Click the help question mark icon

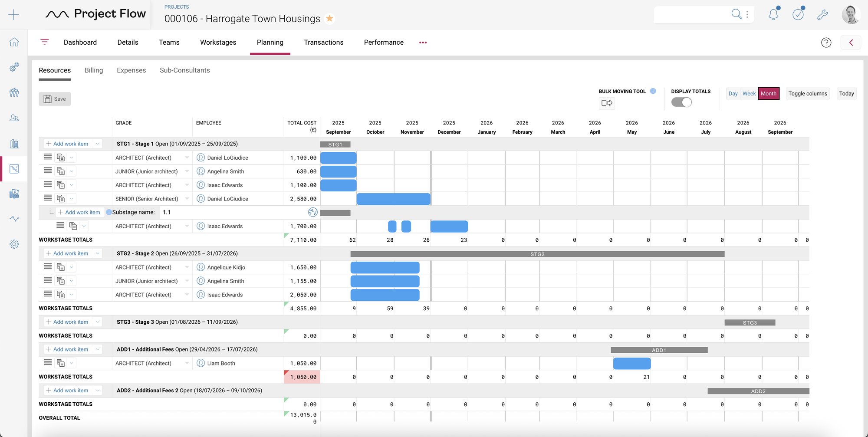click(826, 42)
